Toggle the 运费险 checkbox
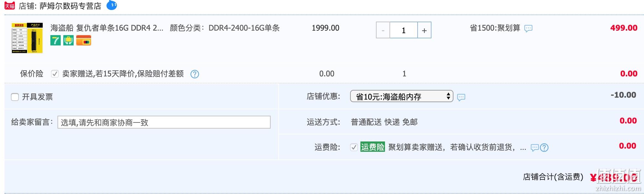This screenshot has height=194, width=644. click(354, 147)
